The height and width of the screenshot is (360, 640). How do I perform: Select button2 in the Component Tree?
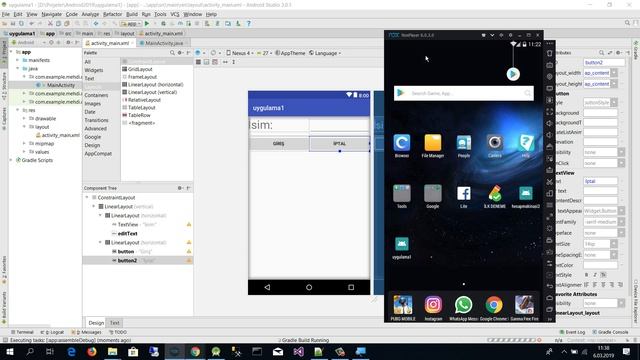coord(138,260)
